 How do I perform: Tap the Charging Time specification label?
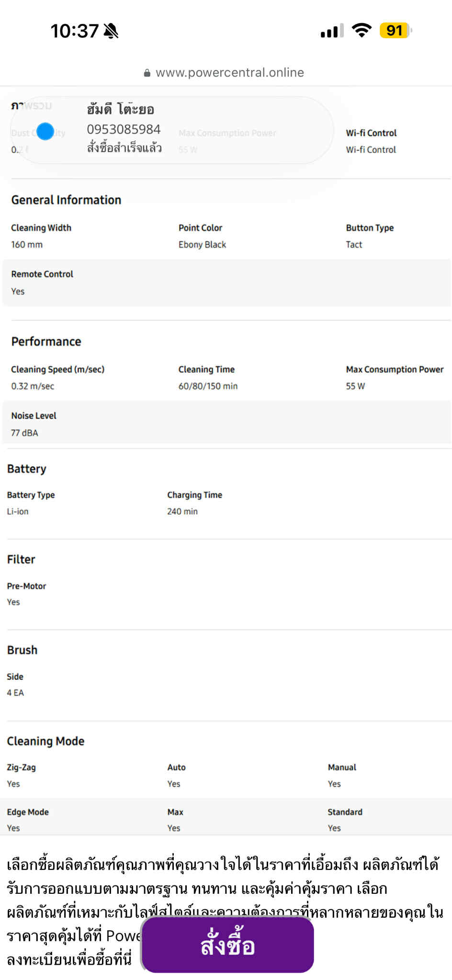[x=194, y=495]
